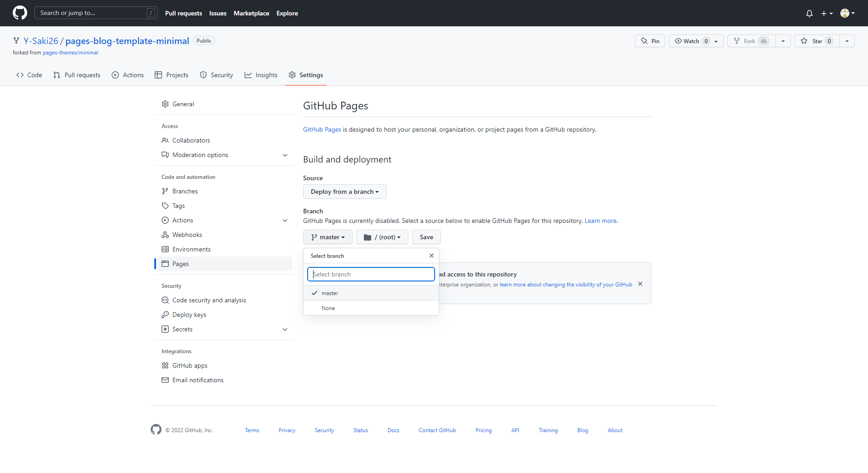Expand the sidebar Actions chevron
The width and height of the screenshot is (868, 473).
pyautogui.click(x=285, y=220)
